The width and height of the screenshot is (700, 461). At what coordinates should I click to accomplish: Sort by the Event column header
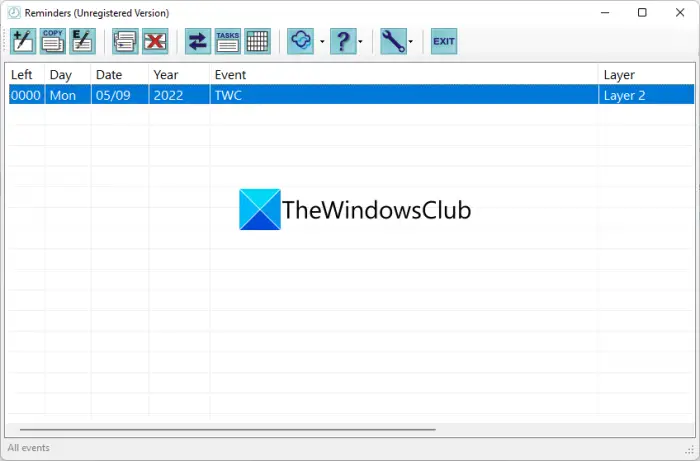[404, 75]
